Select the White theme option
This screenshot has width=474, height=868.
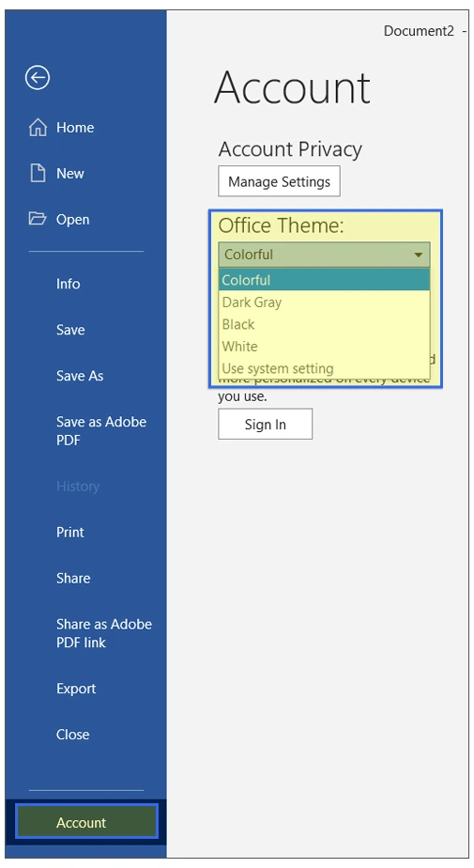click(x=324, y=347)
